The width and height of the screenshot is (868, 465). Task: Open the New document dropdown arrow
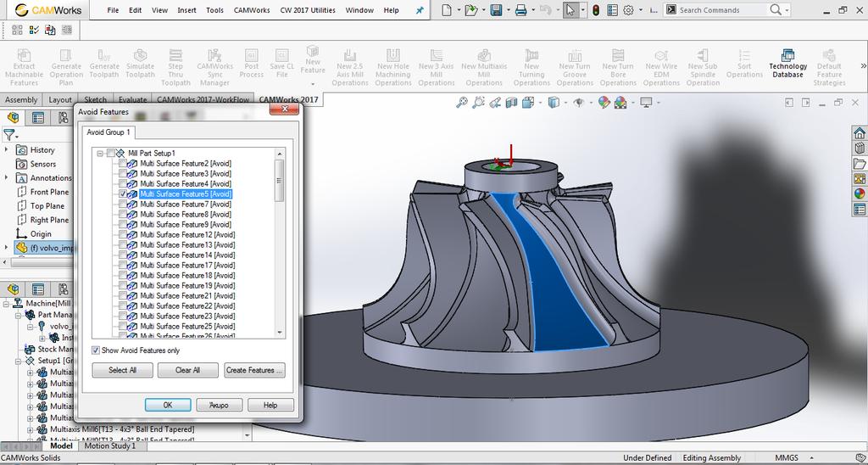459,10
